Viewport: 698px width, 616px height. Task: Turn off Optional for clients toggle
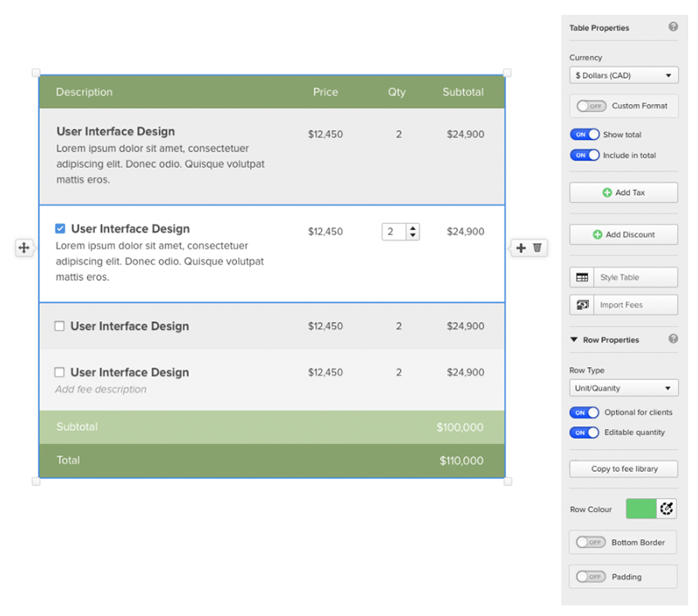(584, 413)
